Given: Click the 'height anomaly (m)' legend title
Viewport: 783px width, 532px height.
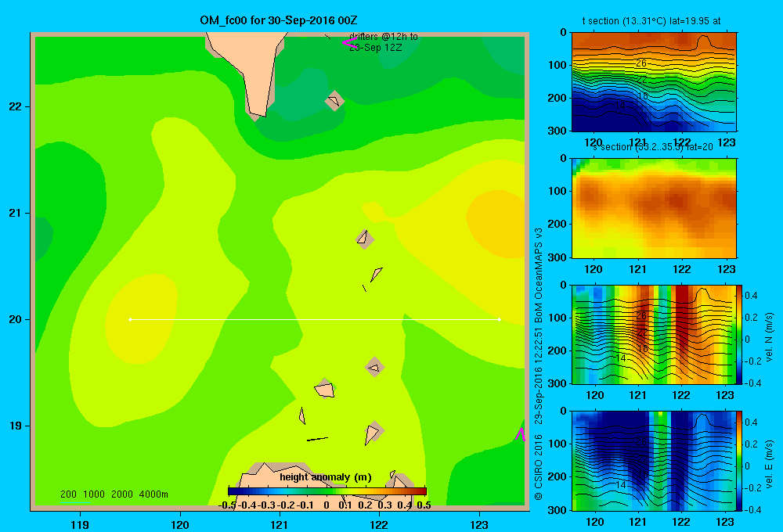Looking at the screenshot, I should pos(326,477).
